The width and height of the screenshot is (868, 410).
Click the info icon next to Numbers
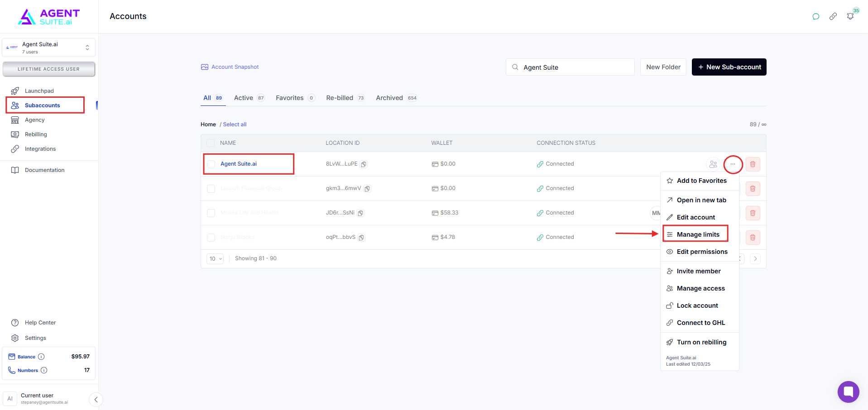[44, 370]
